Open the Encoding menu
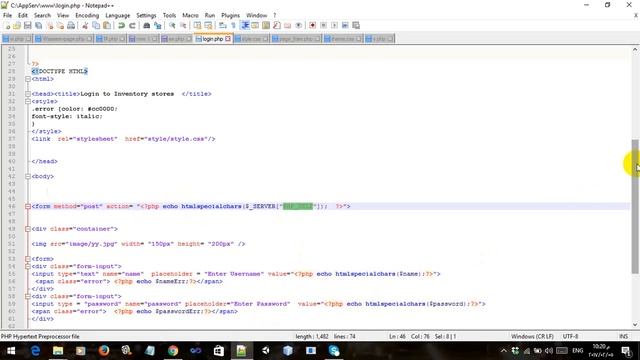640x360 pixels. tap(87, 15)
